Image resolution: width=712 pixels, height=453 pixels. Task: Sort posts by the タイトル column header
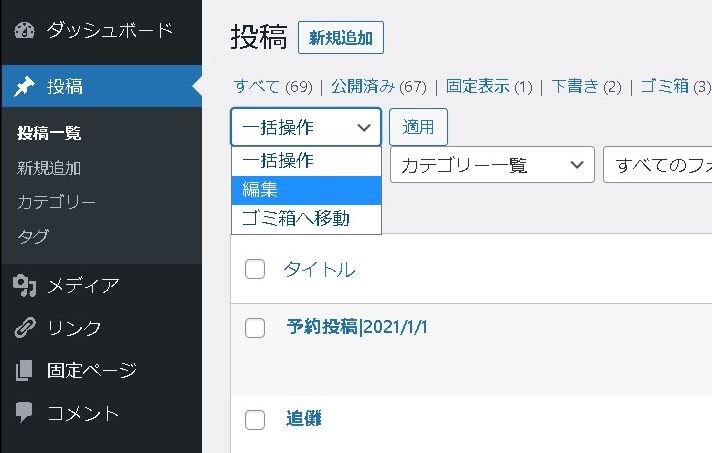319,269
